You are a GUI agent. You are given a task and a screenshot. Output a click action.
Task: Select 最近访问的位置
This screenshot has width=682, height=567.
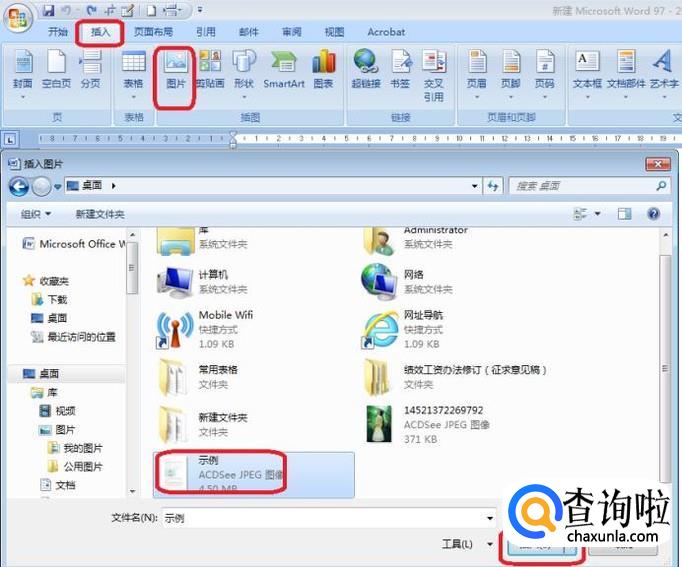(73, 337)
